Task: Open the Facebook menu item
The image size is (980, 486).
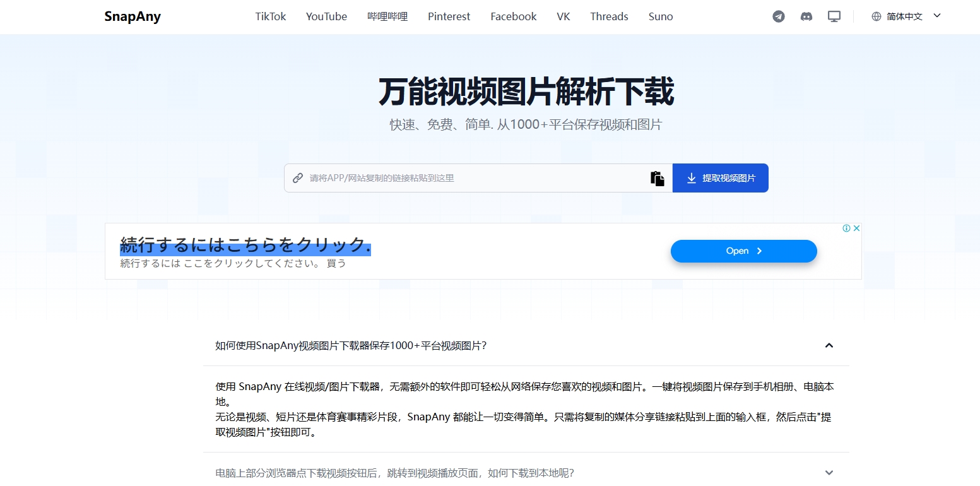Action: coord(514,17)
